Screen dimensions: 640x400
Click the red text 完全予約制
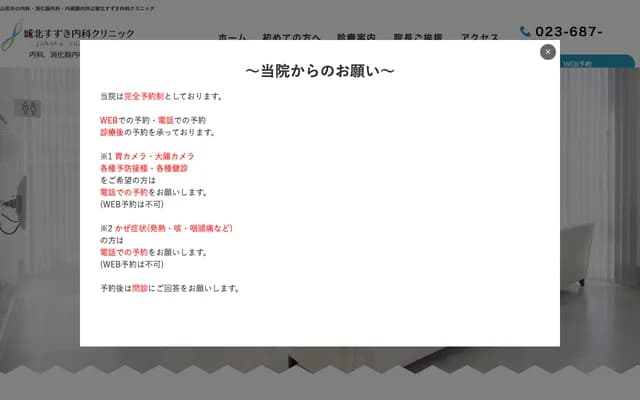point(144,96)
